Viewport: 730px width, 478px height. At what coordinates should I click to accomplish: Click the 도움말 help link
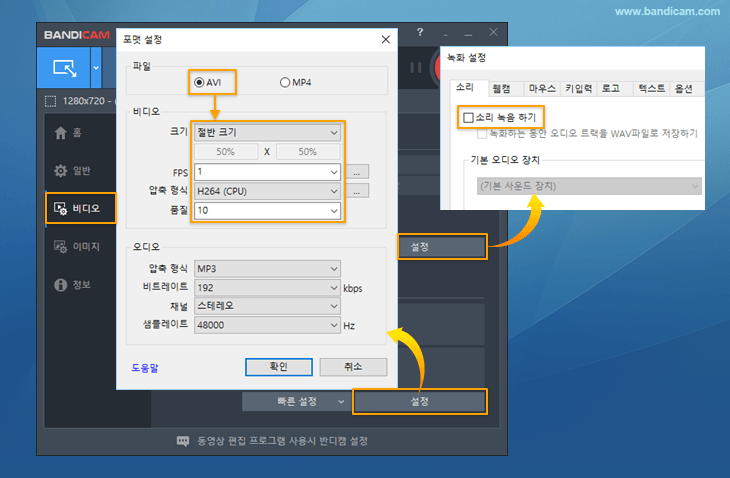pyautogui.click(x=145, y=368)
